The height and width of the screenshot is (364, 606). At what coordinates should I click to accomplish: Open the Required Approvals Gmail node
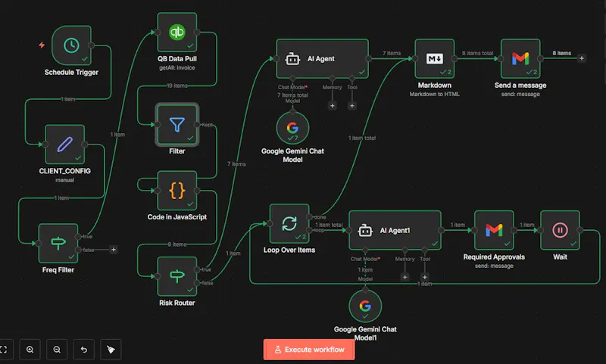point(494,230)
